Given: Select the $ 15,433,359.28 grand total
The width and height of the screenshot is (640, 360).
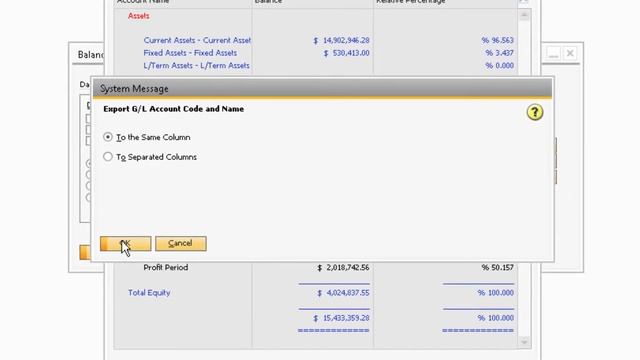Looking at the screenshot, I should pyautogui.click(x=341, y=318).
